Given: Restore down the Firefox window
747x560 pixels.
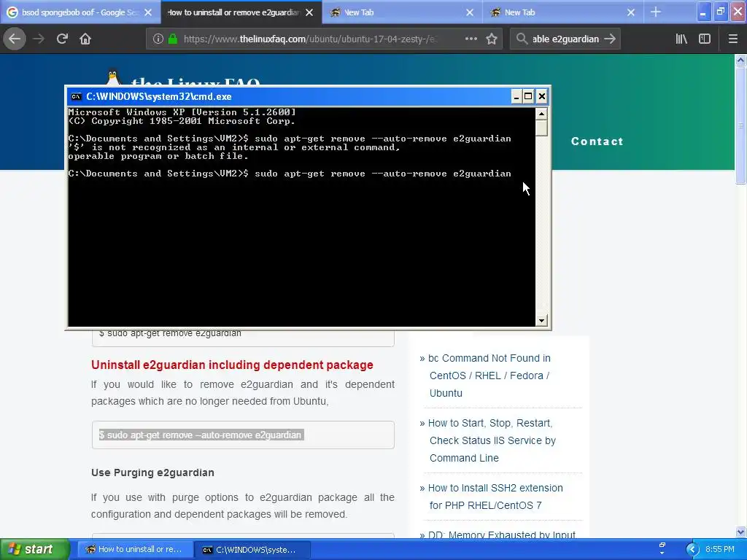Looking at the screenshot, I should 720,12.
